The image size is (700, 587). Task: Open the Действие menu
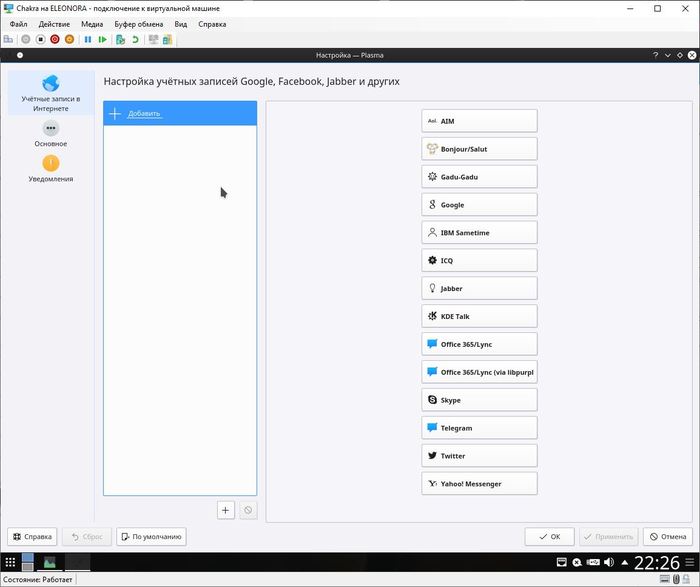point(54,23)
